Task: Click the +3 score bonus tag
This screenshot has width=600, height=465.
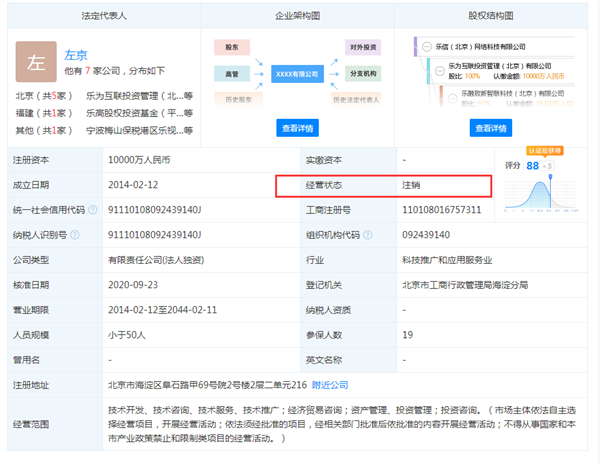Action: tap(548, 166)
